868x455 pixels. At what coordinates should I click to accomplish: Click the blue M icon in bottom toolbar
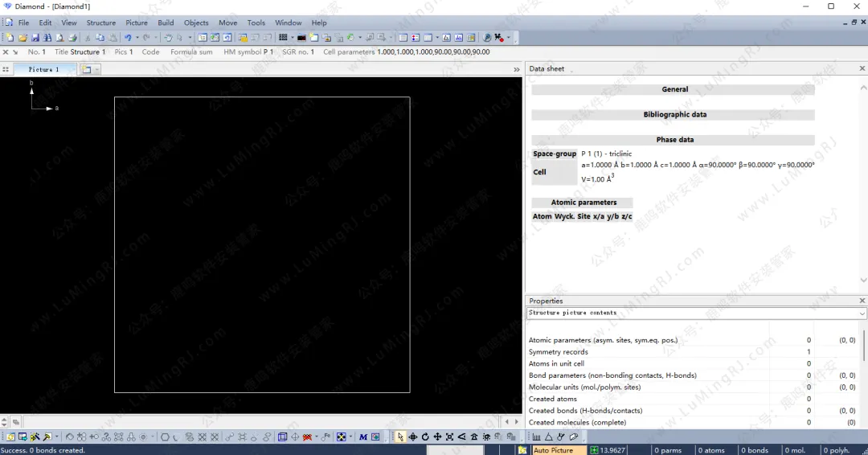[363, 437]
